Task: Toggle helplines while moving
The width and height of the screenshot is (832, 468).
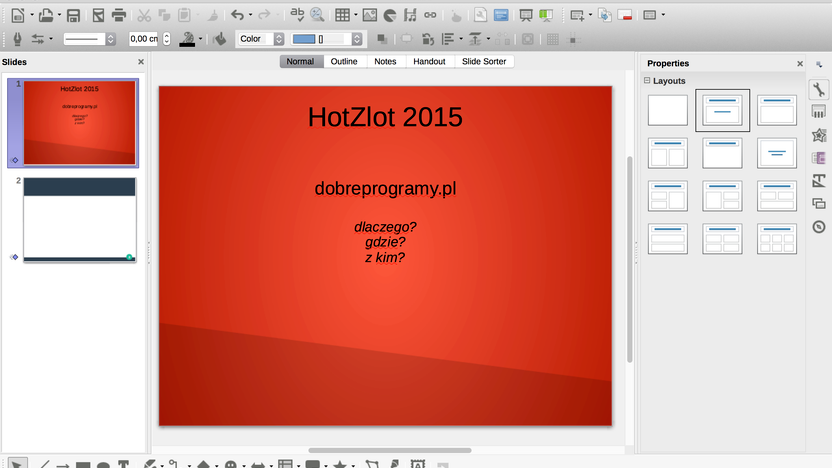Action: pos(573,39)
